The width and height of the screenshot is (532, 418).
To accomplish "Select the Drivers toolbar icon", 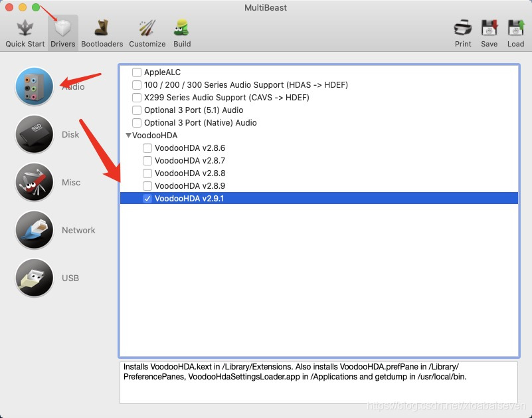I will tap(63, 28).
